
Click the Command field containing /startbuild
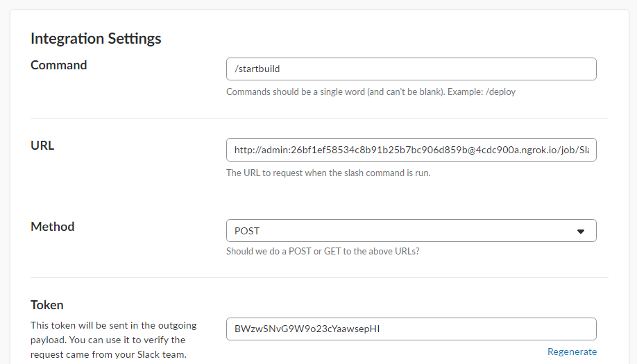(x=411, y=69)
